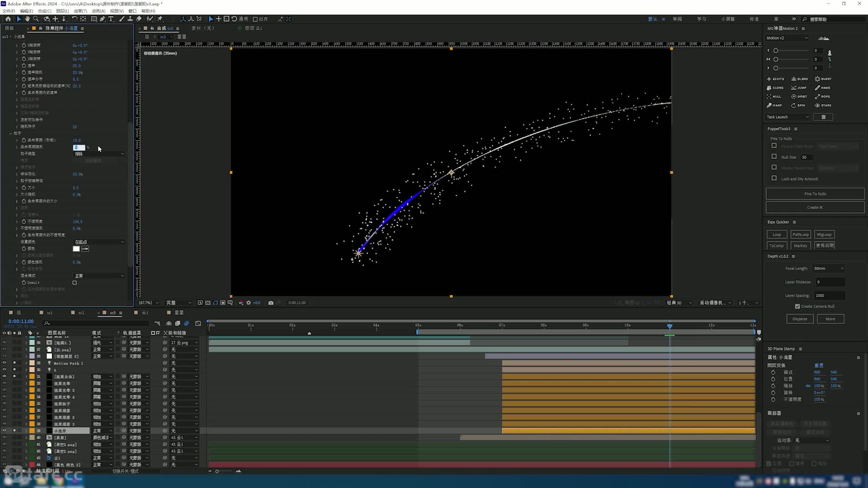Viewport: 868px width, 488px height.
Task: Switch to the sc1 timeline tab
Action: click(49, 313)
